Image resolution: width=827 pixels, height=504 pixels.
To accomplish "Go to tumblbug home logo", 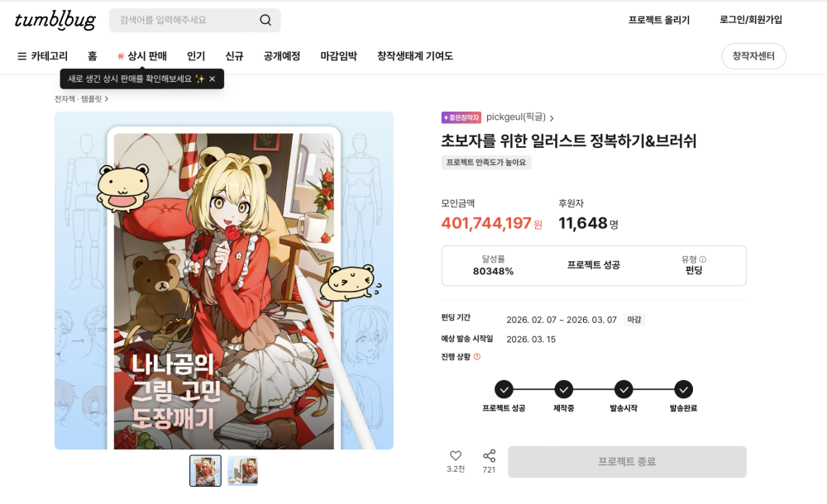I will pos(55,20).
